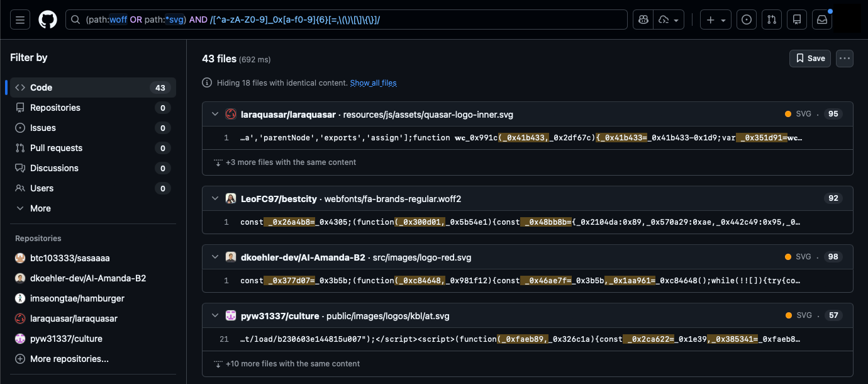868x384 pixels.
Task: Collapse the fa-brands-regular.woff2 result
Action: 214,199
